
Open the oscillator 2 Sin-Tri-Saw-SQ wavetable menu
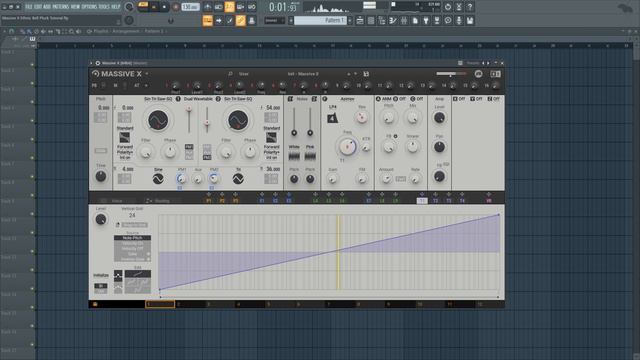click(238, 99)
